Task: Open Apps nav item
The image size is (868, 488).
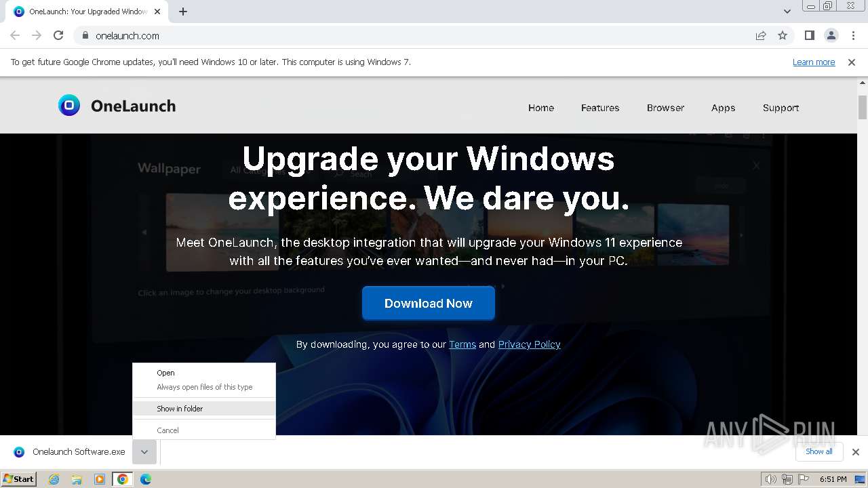Action: coord(723,108)
